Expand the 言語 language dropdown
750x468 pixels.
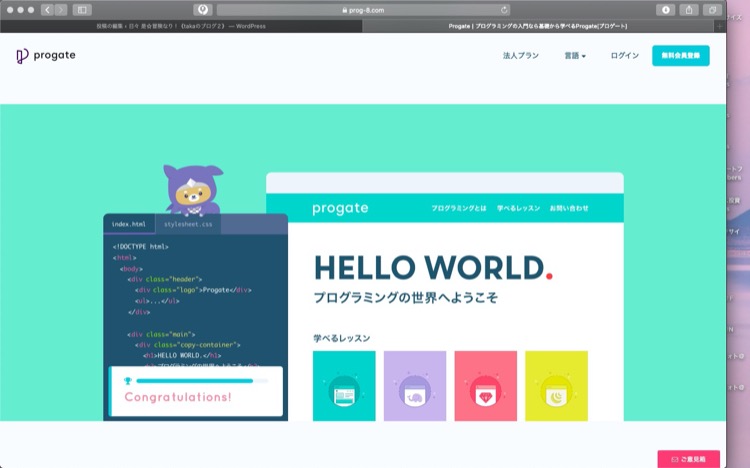point(575,56)
